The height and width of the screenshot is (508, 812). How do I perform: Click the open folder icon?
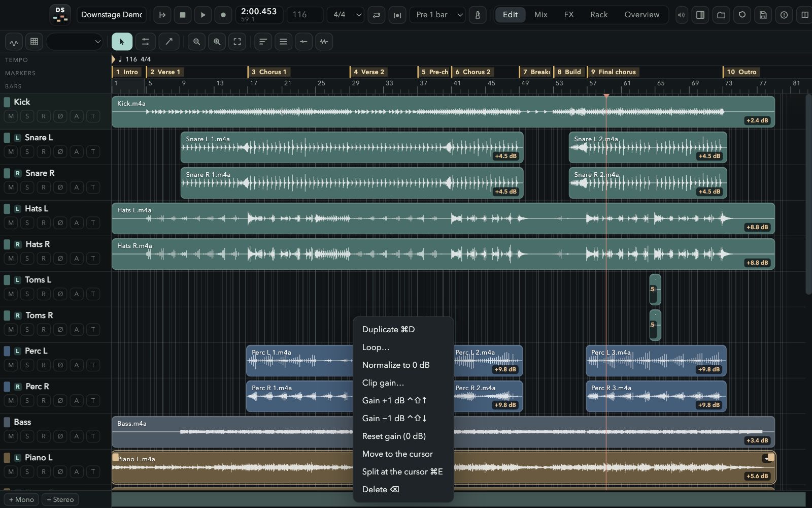(721, 15)
